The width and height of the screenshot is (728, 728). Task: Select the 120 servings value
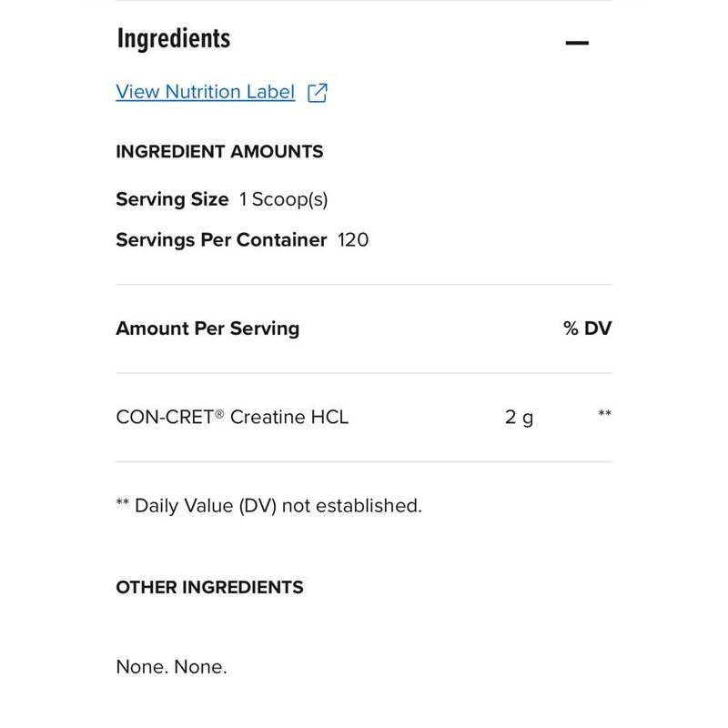click(x=353, y=240)
